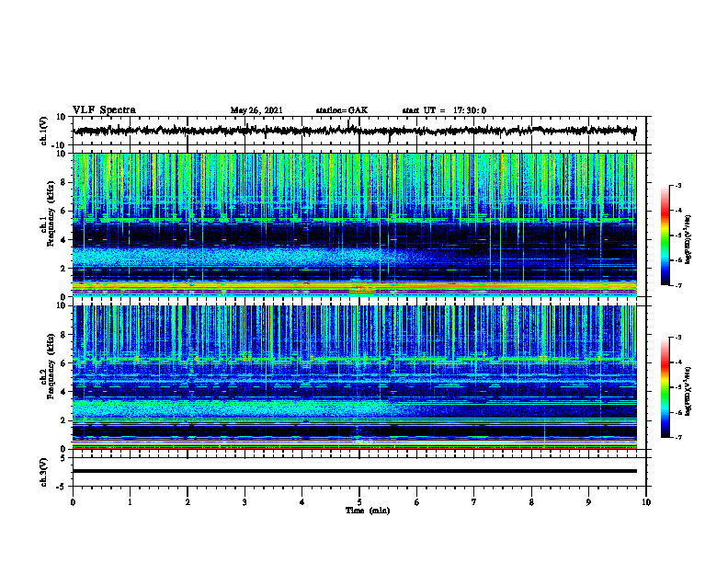Click time axis tick label "0"
Image resolution: width=728 pixels, height=563 pixels.
(x=73, y=502)
